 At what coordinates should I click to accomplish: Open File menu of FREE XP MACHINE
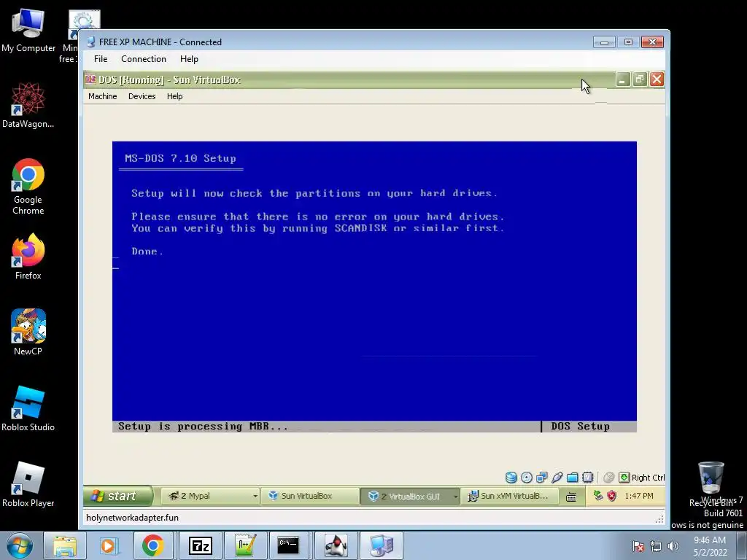[x=101, y=58]
